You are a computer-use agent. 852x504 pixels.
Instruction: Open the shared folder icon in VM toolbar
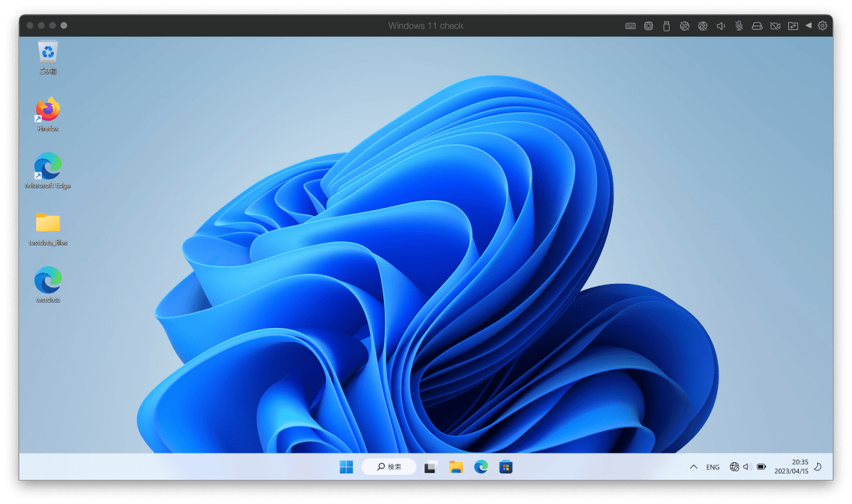coord(792,26)
